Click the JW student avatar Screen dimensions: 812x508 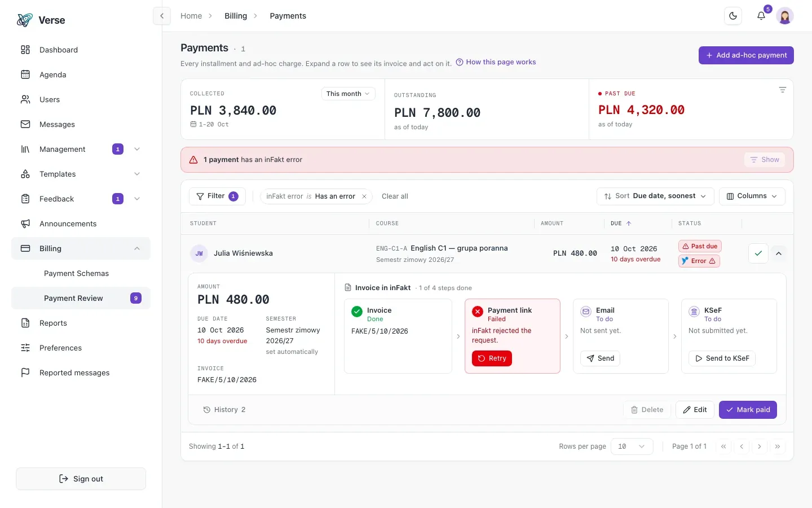click(199, 253)
